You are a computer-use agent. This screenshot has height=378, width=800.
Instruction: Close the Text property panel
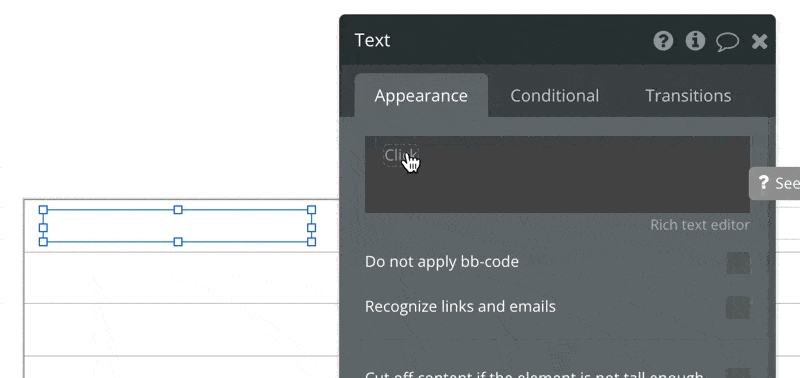pyautogui.click(x=760, y=41)
